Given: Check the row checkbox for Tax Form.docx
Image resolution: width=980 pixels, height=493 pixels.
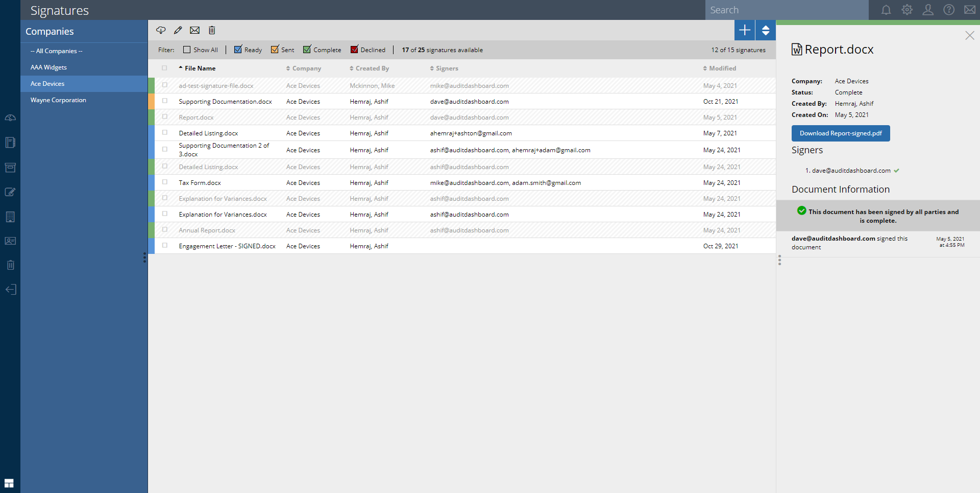Looking at the screenshot, I should tap(164, 182).
